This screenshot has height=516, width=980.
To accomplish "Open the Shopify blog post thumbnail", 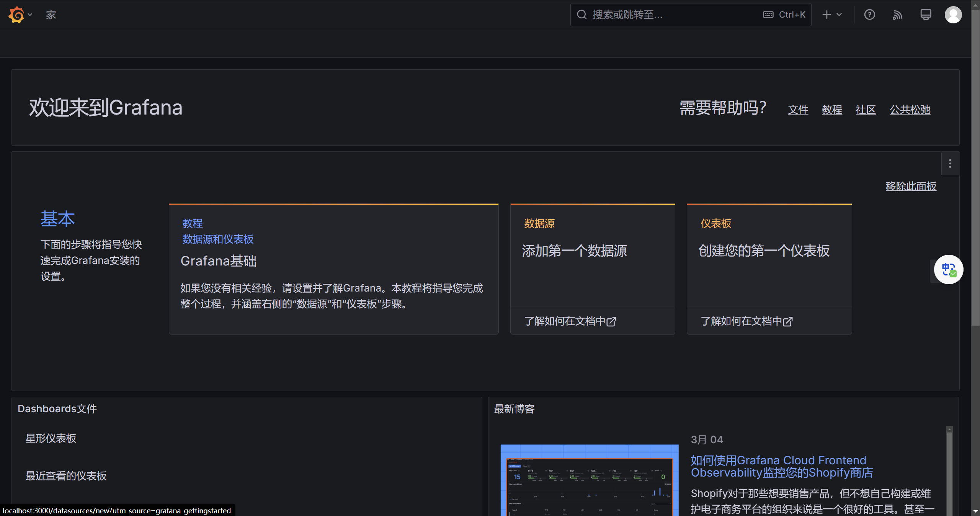I will (590, 480).
